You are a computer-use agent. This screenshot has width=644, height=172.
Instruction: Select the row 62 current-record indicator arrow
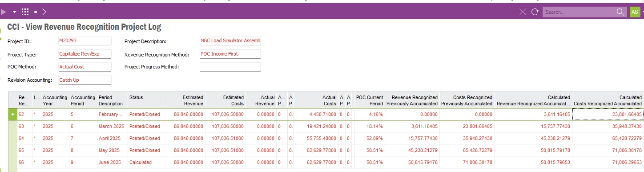tap(13, 114)
